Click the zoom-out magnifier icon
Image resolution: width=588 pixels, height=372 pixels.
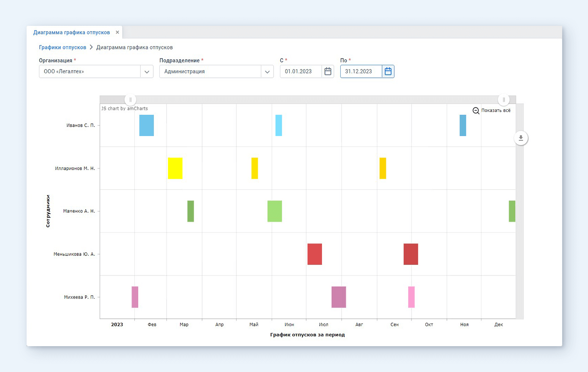[x=476, y=110]
